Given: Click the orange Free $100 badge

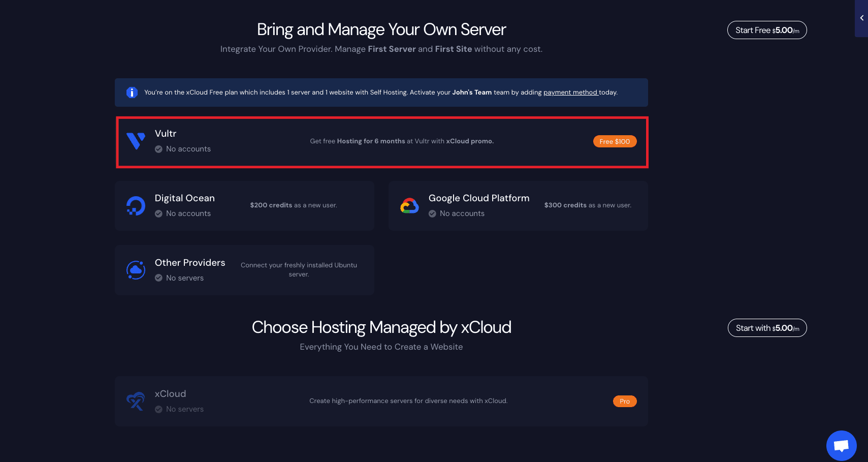Looking at the screenshot, I should [615, 141].
